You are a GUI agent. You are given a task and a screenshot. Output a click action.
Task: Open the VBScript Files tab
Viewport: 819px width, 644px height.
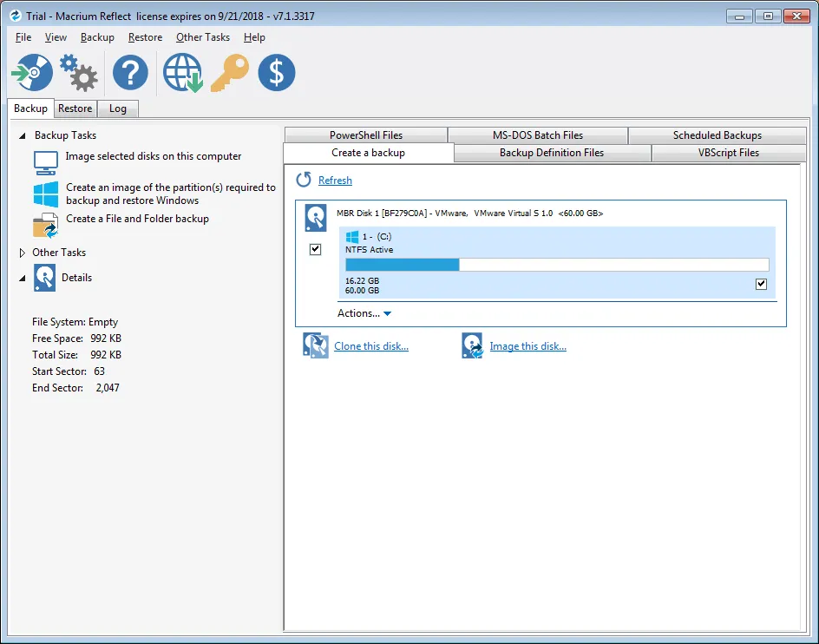point(729,153)
